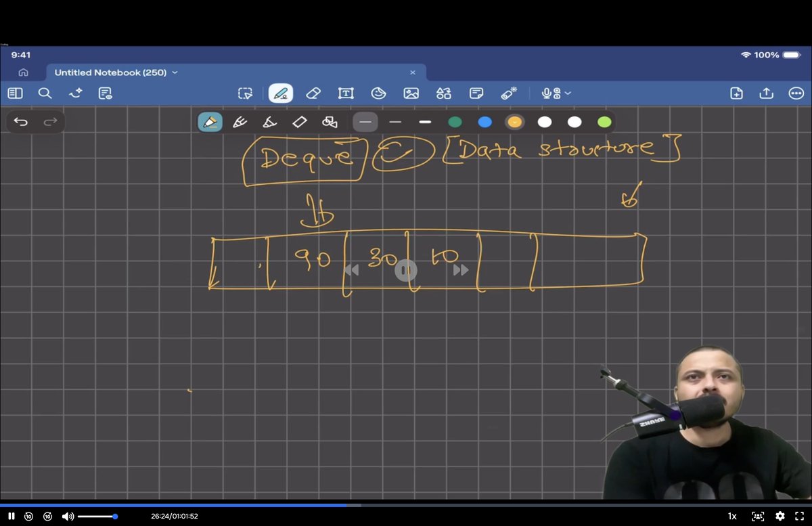812x526 pixels.
Task: Open the document review icon
Action: pyautogui.click(x=105, y=93)
